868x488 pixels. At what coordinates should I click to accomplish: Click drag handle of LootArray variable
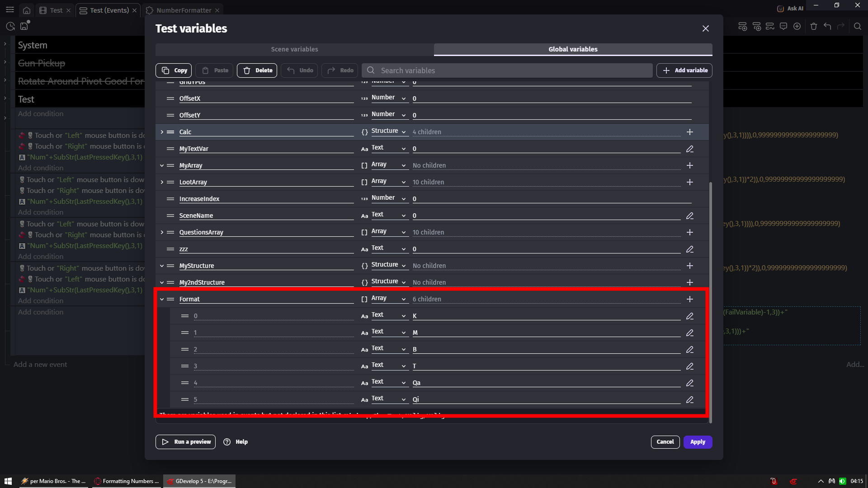170,182
